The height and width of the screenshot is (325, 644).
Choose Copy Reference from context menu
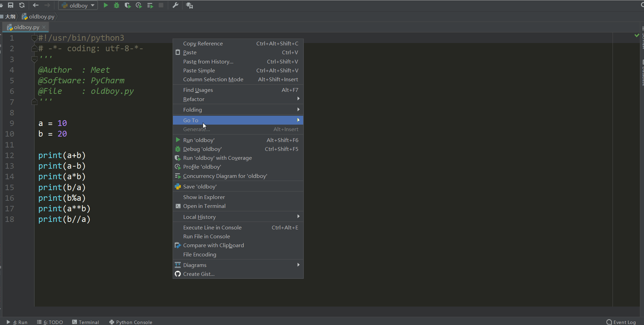(x=238, y=43)
